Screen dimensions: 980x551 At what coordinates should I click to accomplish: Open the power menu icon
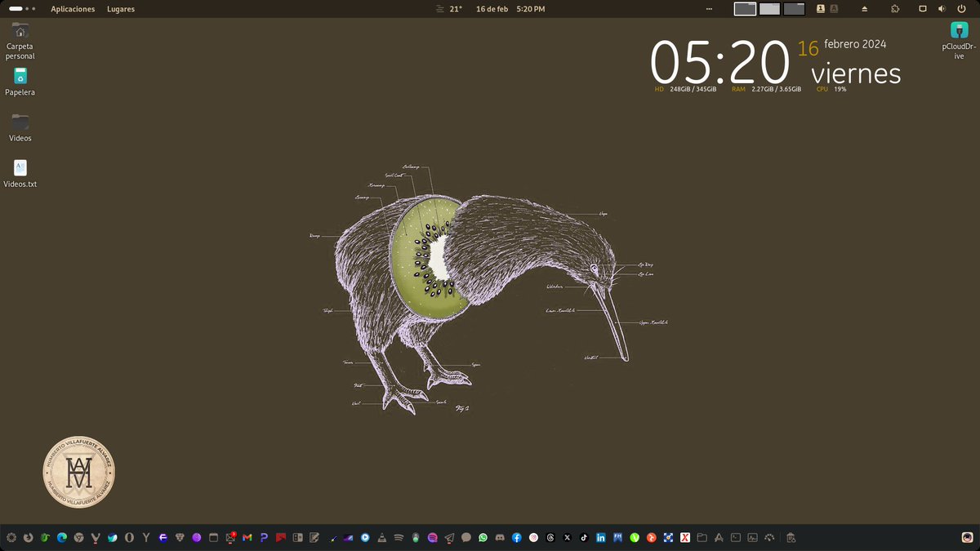pos(961,9)
